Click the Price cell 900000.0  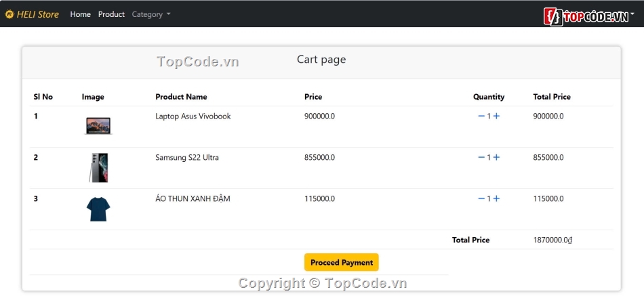pos(319,116)
